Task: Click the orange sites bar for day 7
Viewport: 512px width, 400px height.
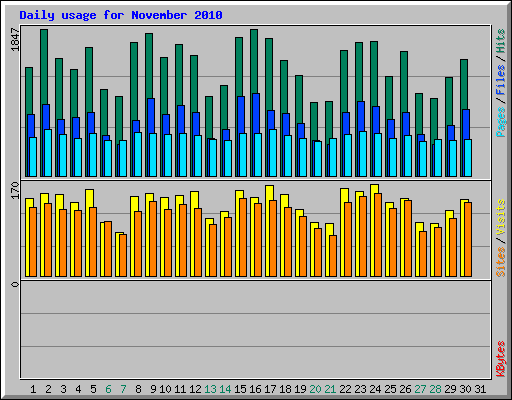Action: 123,256
